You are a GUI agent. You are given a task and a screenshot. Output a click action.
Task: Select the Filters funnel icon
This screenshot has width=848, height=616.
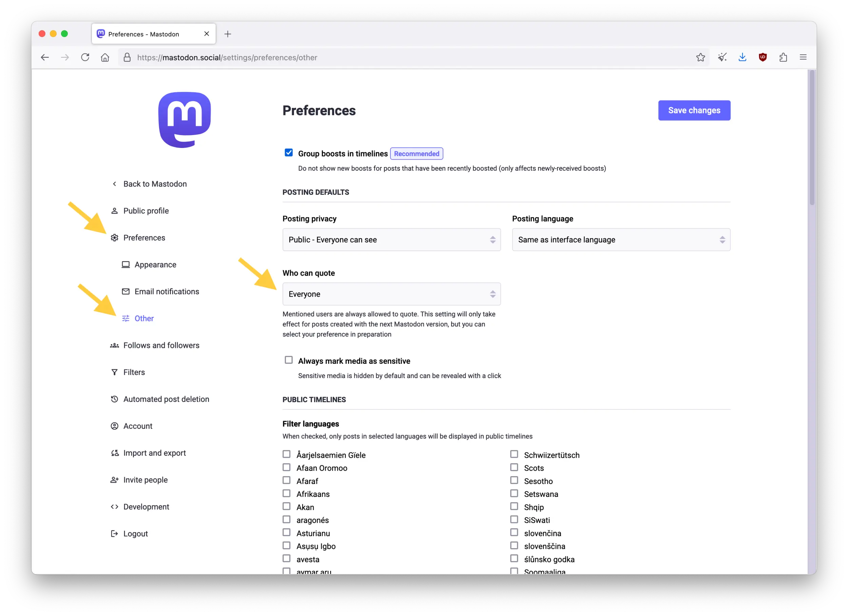114,372
